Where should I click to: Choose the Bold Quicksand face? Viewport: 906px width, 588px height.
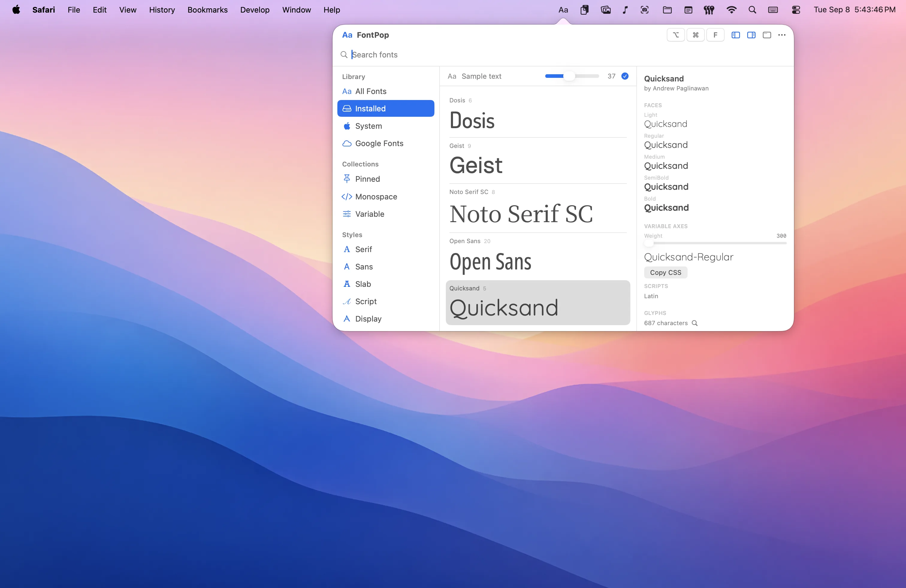point(666,204)
